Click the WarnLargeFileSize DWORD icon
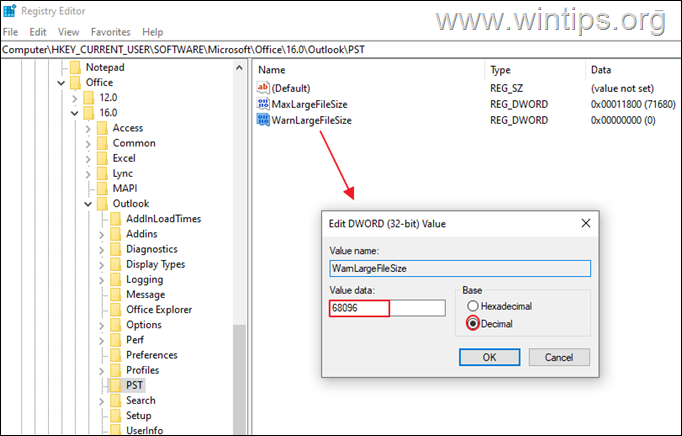682x436 pixels. click(263, 120)
